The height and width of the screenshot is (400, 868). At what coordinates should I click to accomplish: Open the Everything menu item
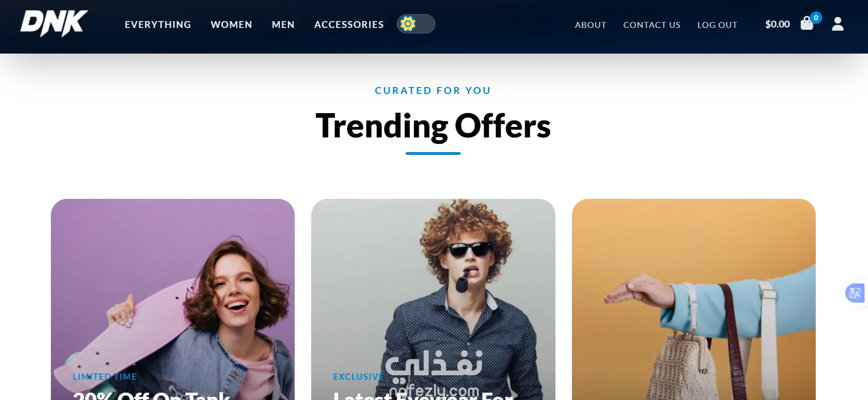click(158, 25)
